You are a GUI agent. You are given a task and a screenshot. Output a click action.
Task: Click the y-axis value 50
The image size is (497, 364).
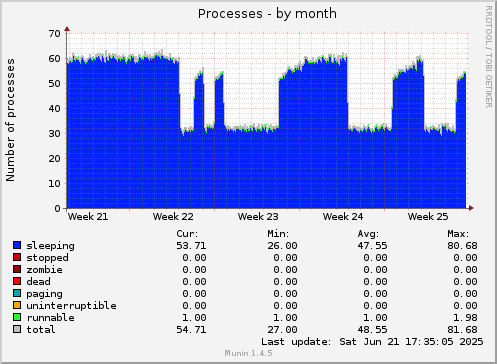click(55, 84)
